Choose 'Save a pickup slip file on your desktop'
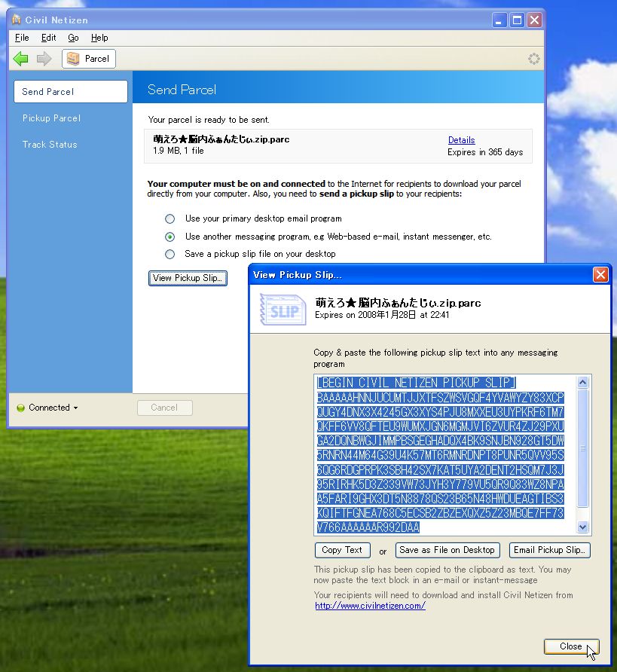Image resolution: width=617 pixels, height=672 pixels. (x=170, y=254)
